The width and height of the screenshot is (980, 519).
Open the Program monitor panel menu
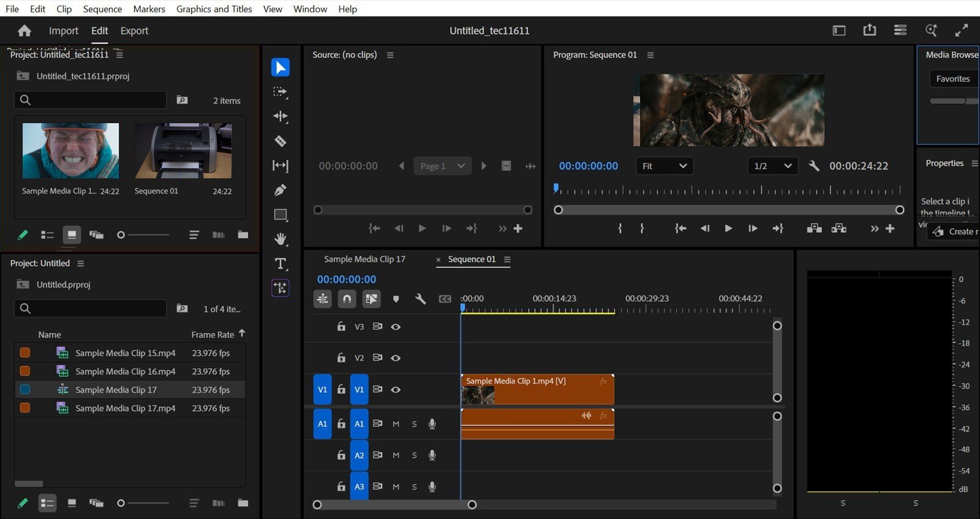click(x=650, y=55)
